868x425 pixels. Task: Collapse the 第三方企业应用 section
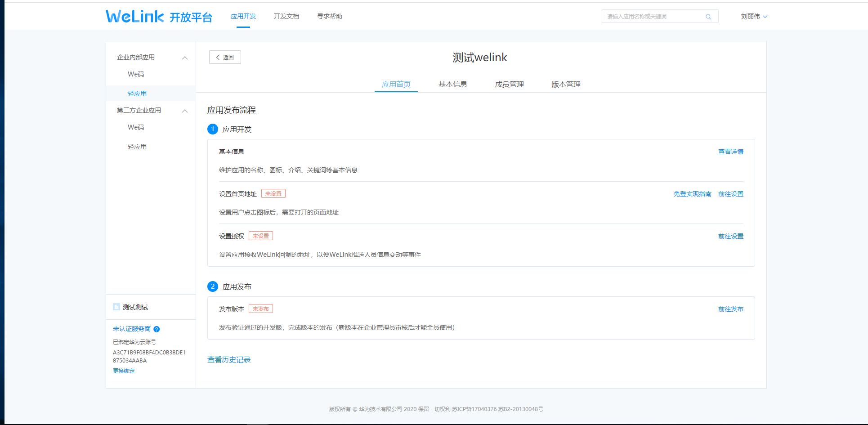tap(184, 111)
